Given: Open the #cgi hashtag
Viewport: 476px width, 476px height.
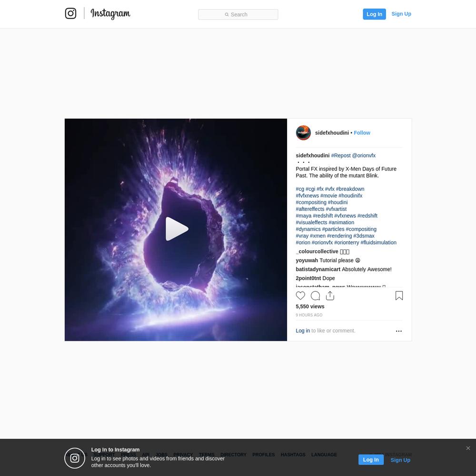Looking at the screenshot, I should click(x=310, y=189).
